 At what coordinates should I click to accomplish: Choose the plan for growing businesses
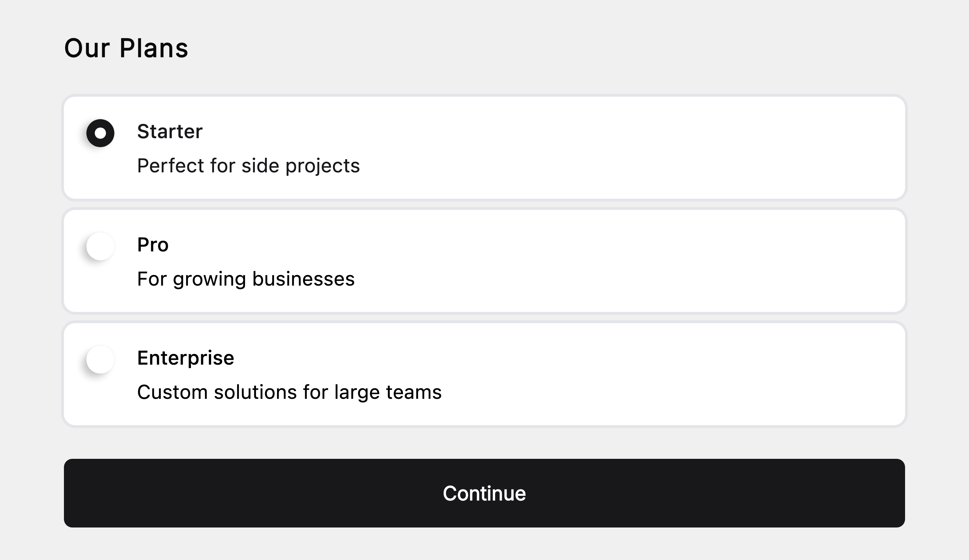click(x=100, y=246)
